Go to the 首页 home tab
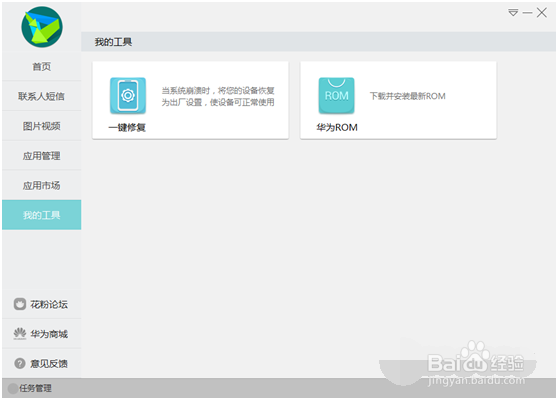This screenshot has height=400, width=558. tap(42, 67)
